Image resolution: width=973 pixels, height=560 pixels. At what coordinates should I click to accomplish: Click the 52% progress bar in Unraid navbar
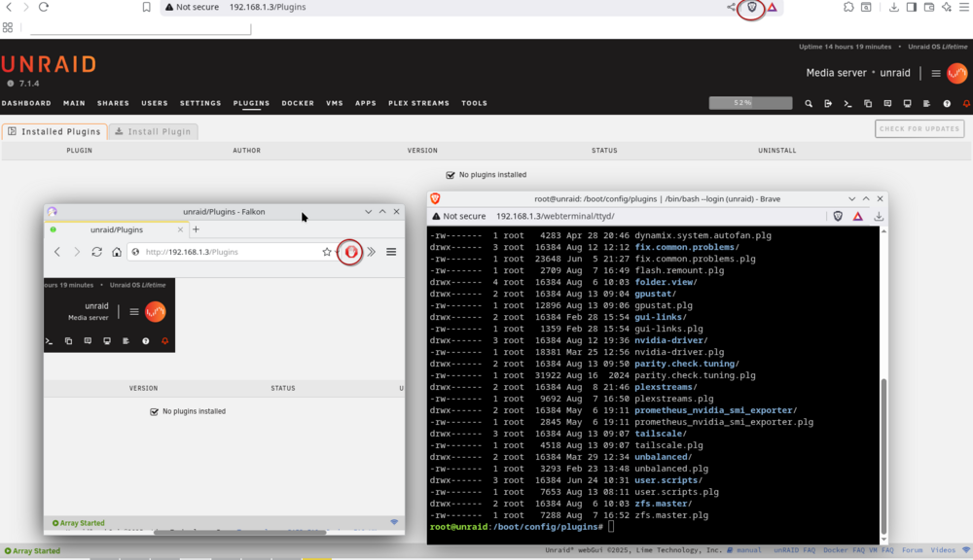tap(750, 103)
